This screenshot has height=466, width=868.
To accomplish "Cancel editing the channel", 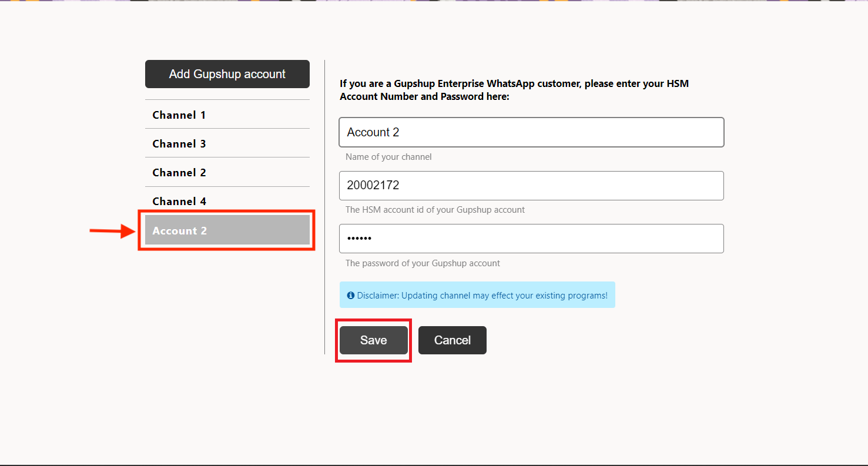I will click(453, 340).
